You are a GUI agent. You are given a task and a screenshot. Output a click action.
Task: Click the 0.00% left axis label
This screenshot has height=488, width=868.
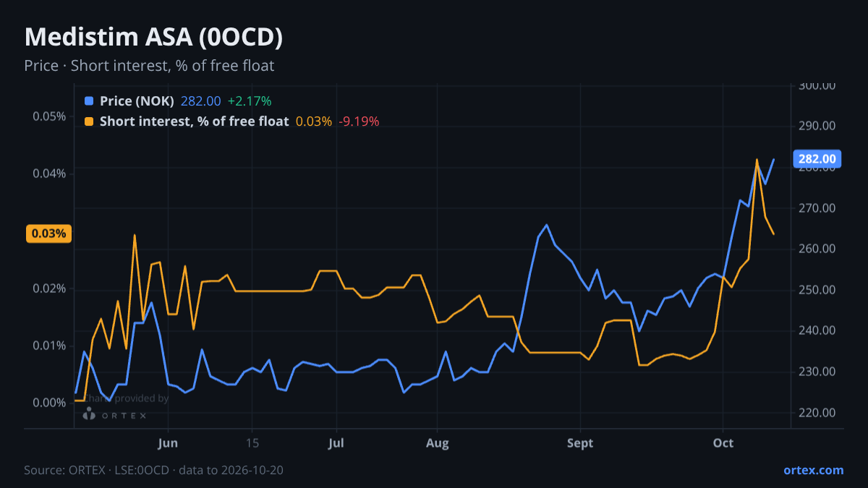49,403
